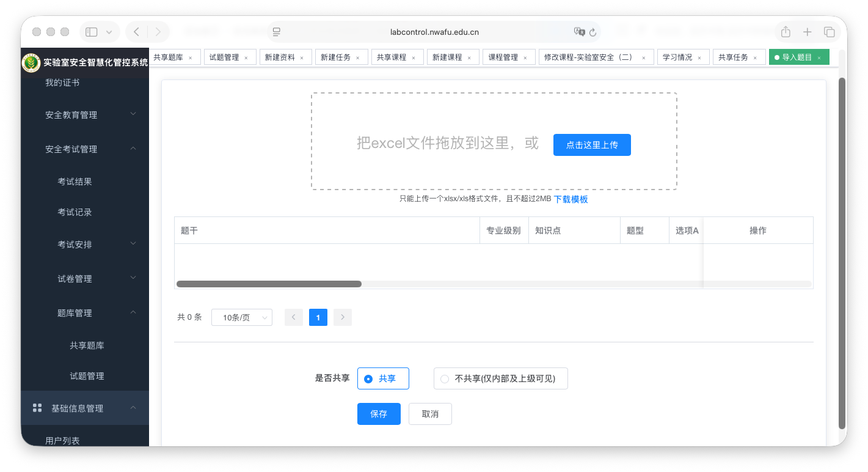Open 考试结果 in sidebar
The image size is (868, 472).
75,182
